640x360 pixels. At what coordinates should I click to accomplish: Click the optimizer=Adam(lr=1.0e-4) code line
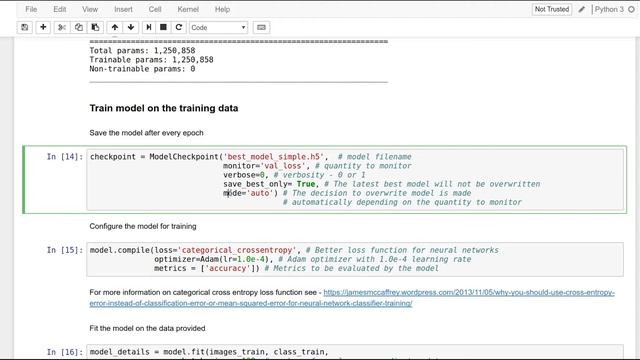tap(312, 259)
